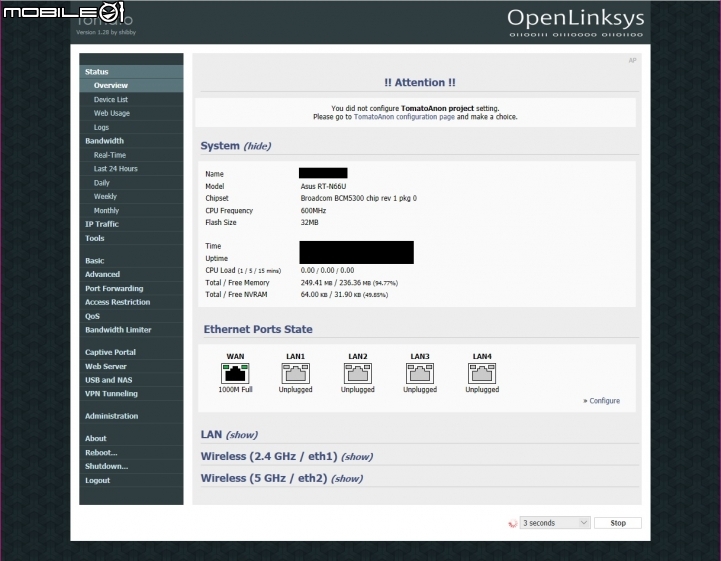Open the Overview page
This screenshot has width=721, height=561.
[131, 86]
